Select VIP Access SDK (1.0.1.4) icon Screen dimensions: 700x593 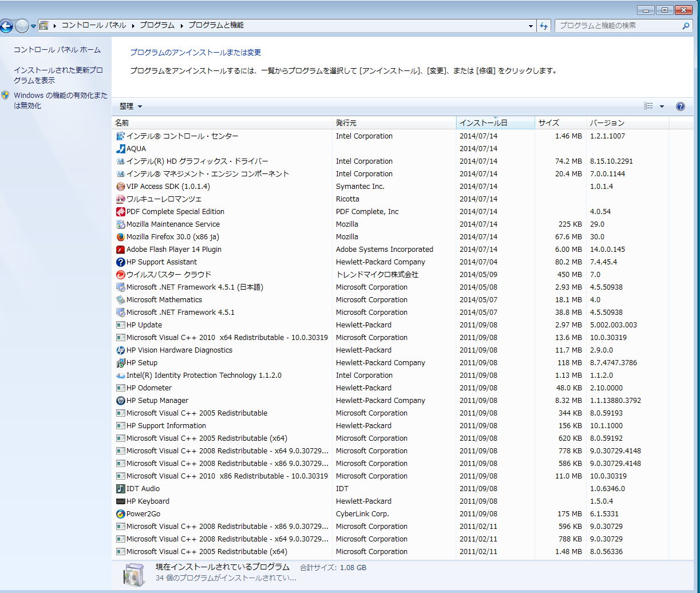click(x=120, y=187)
